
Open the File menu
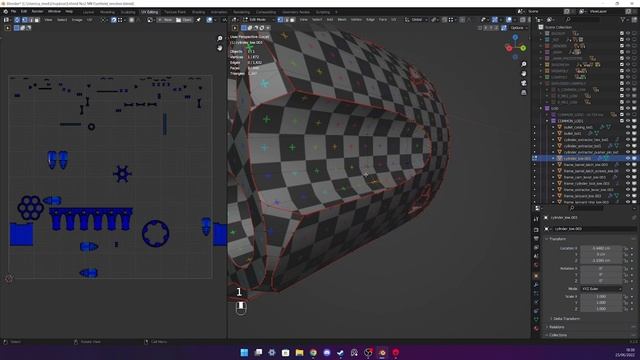point(13,11)
